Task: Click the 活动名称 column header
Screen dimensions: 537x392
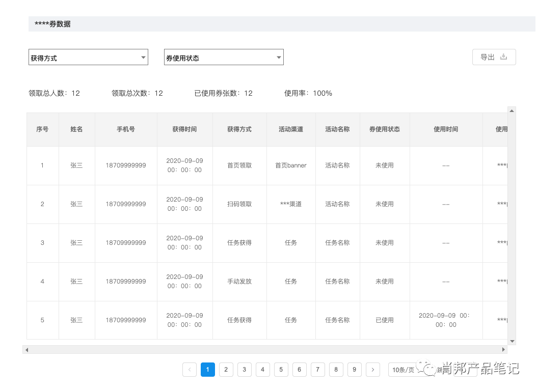Action: point(337,129)
